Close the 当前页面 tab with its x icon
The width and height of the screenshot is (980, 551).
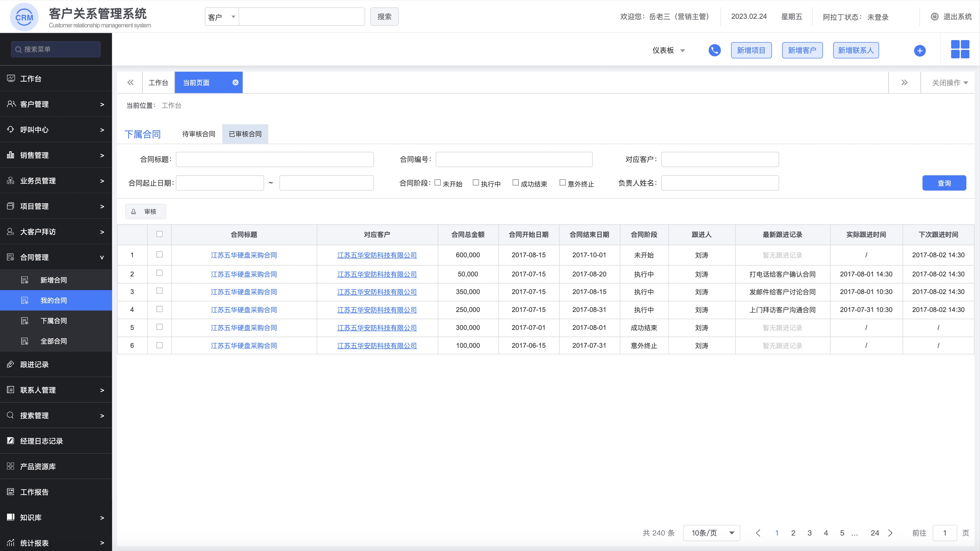(x=235, y=83)
